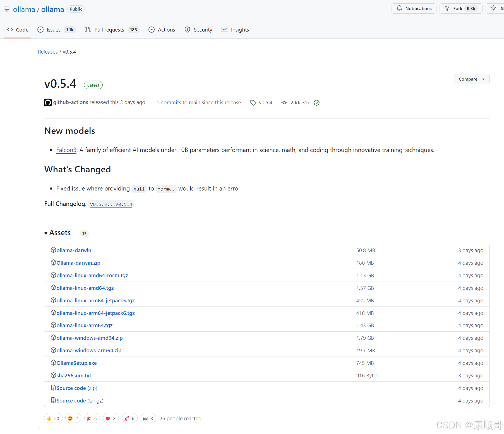
Task: Click the Star icon button
Action: 494,8
